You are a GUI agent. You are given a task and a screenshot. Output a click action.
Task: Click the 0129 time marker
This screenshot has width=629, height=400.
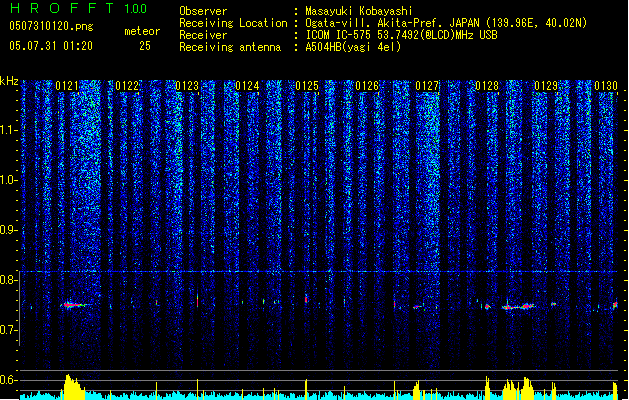pos(546,86)
